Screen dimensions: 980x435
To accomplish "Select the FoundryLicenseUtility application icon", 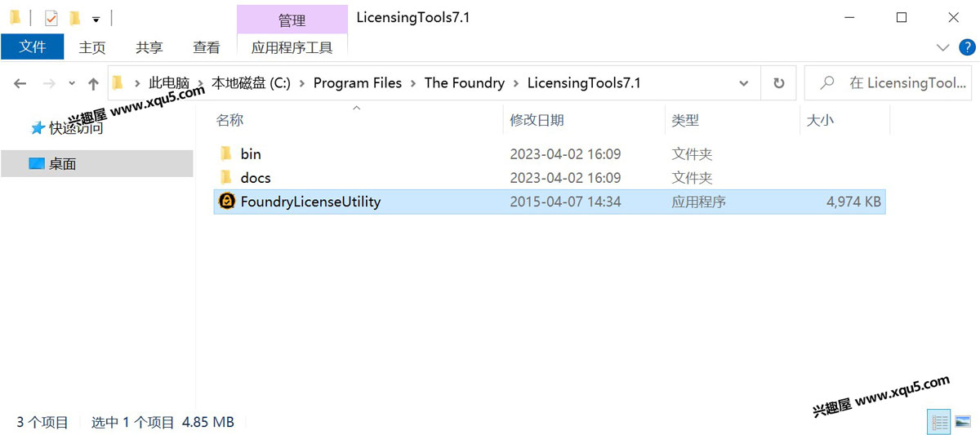I will (226, 202).
